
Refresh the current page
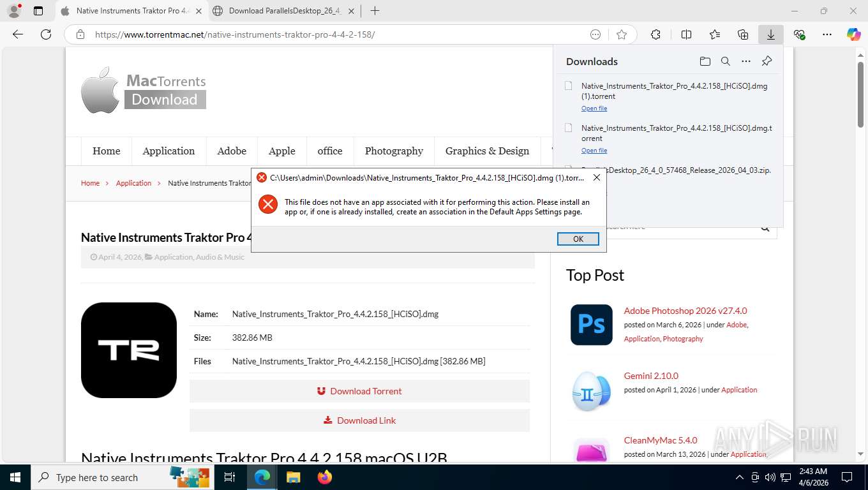pyautogui.click(x=46, y=34)
